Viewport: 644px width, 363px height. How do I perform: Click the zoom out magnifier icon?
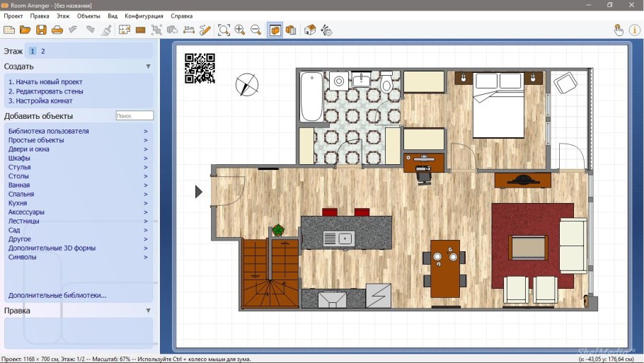(x=256, y=30)
